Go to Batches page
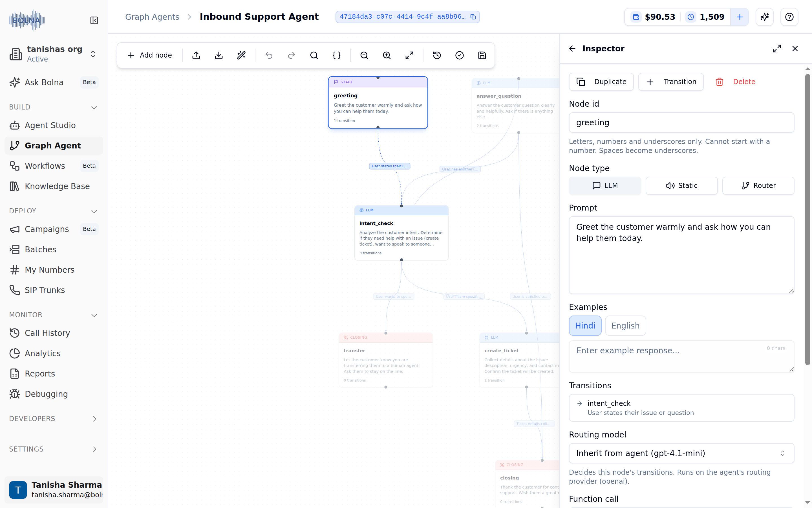Image resolution: width=812 pixels, height=508 pixels. coord(54,250)
